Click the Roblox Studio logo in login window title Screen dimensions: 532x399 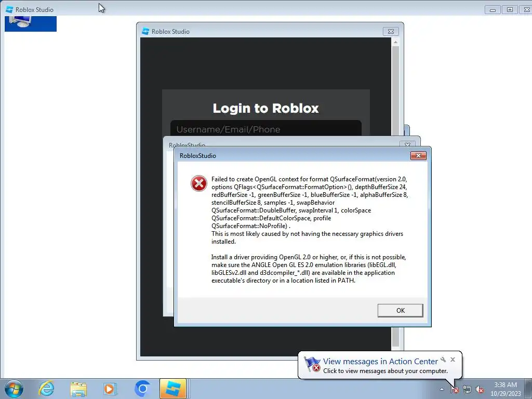(145, 31)
